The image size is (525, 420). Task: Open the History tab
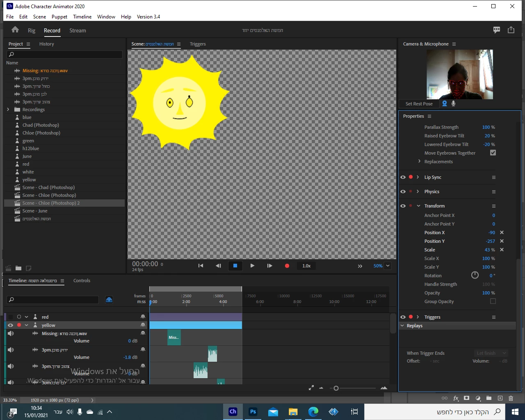coord(47,44)
